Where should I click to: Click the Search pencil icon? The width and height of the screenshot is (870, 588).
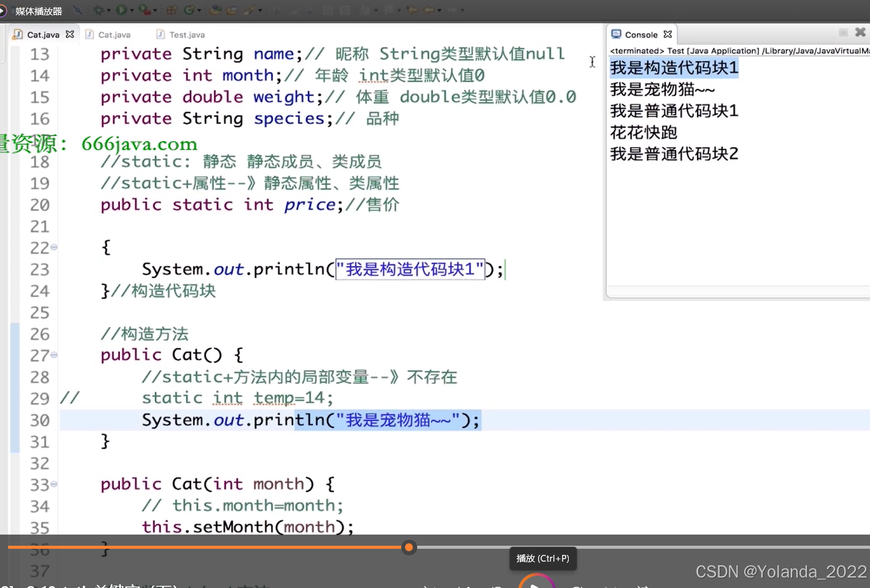coord(249,10)
